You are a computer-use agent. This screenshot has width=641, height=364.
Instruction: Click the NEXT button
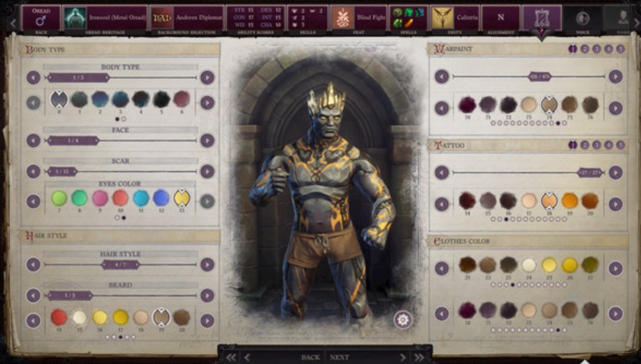click(340, 357)
